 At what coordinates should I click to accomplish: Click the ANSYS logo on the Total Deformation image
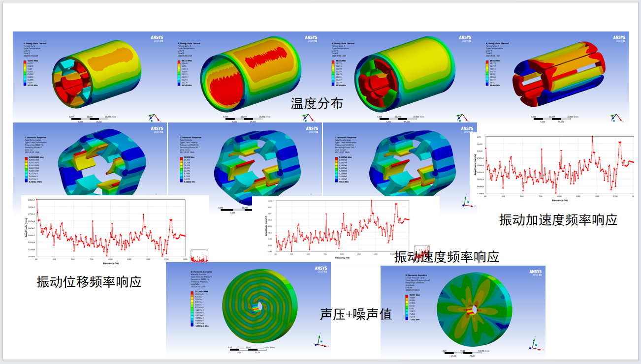[157, 130]
